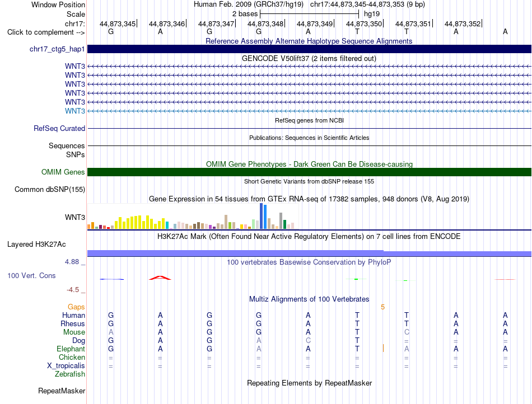The width and height of the screenshot is (532, 404).
Task: Click the dark blue haplotype alignment bar
Action: (x=309, y=49)
